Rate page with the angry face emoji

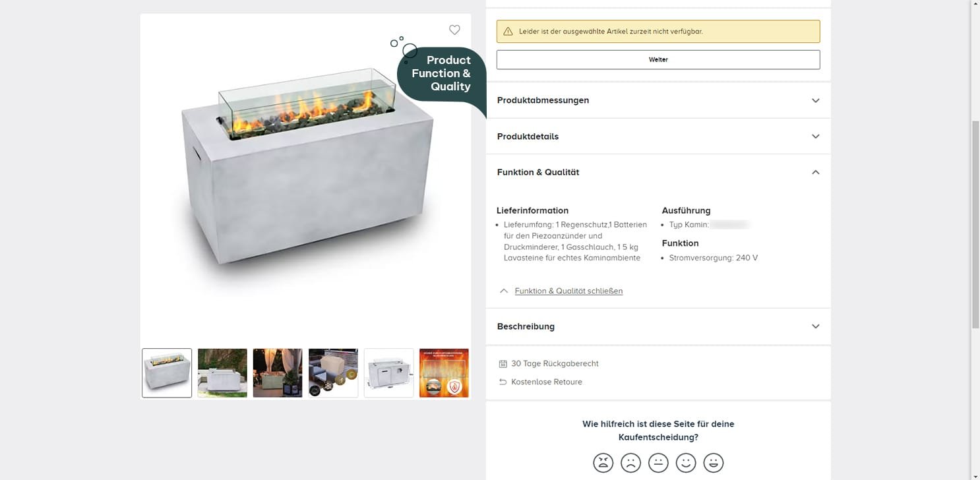point(603,463)
